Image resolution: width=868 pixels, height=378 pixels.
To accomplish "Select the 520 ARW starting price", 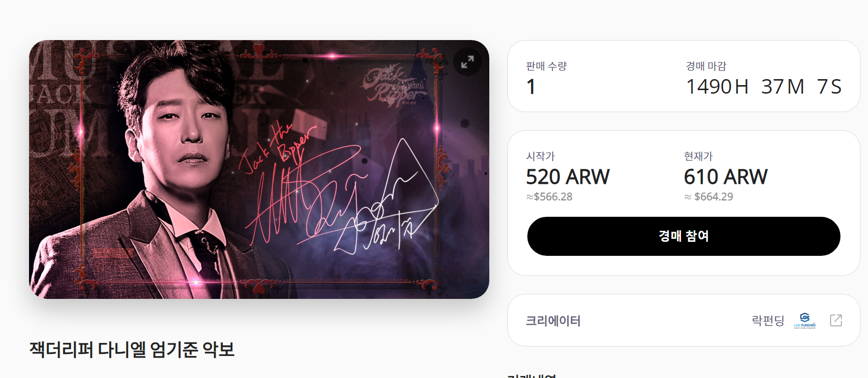I will [568, 177].
